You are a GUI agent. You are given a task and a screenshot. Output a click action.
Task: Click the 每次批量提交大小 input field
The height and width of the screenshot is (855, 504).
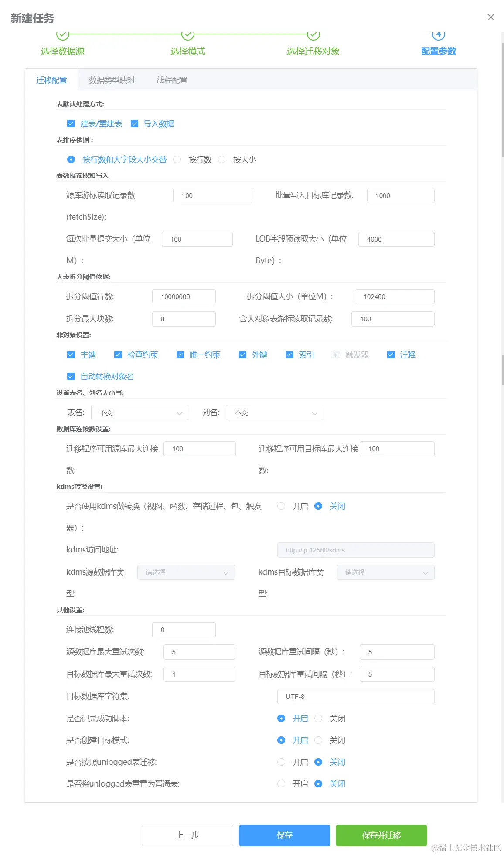tap(197, 239)
